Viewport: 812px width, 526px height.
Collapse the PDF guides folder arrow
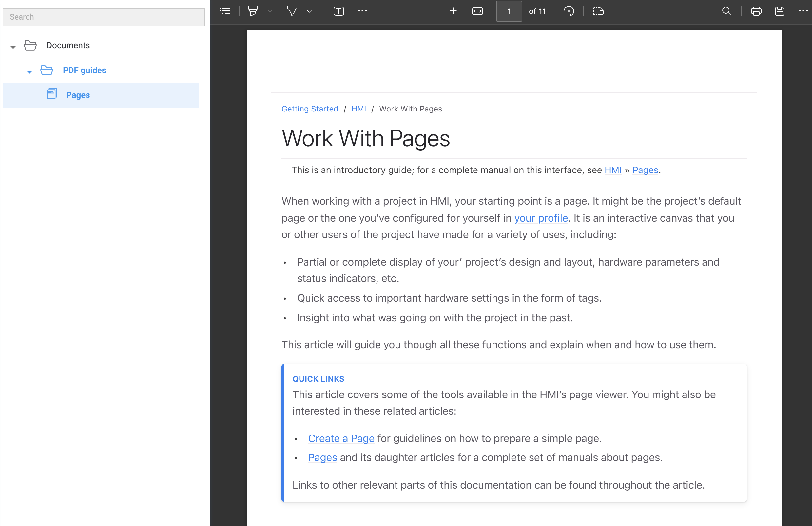[x=29, y=72]
